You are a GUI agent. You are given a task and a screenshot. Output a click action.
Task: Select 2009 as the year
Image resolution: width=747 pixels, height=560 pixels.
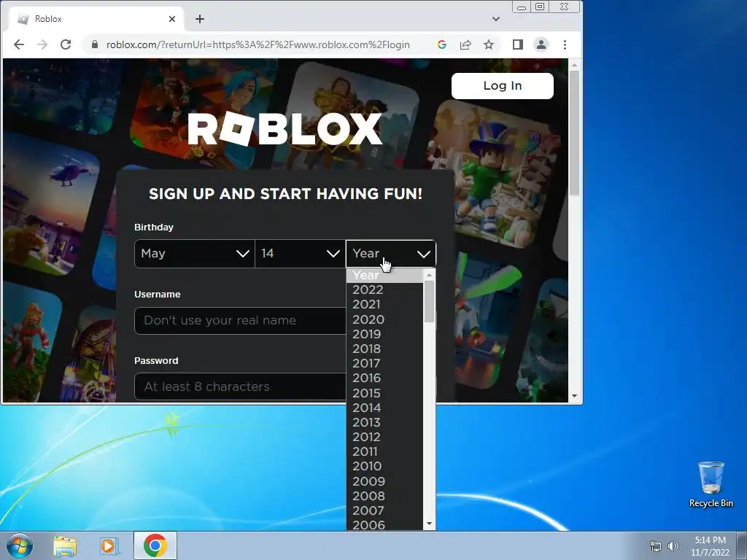pyautogui.click(x=384, y=481)
